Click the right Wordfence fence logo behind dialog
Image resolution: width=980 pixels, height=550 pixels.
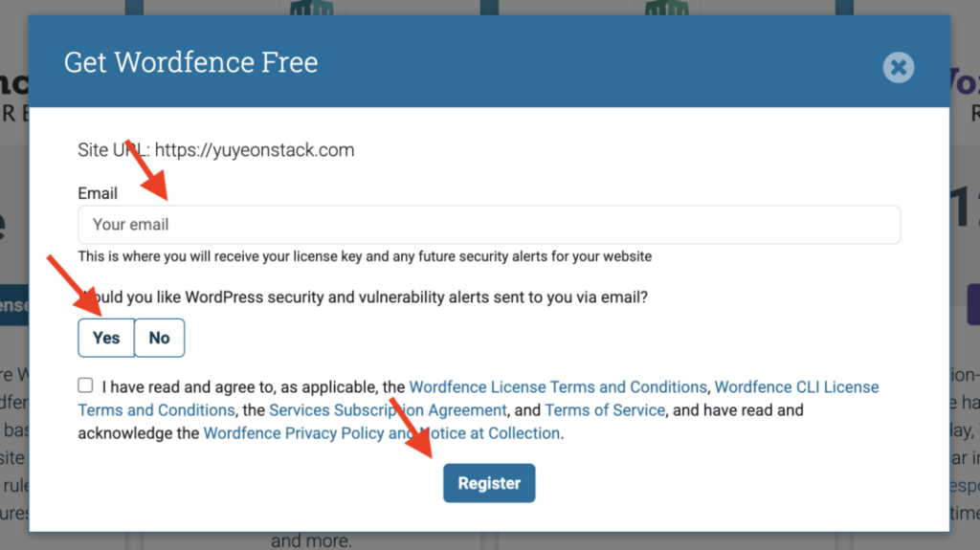click(x=666, y=8)
